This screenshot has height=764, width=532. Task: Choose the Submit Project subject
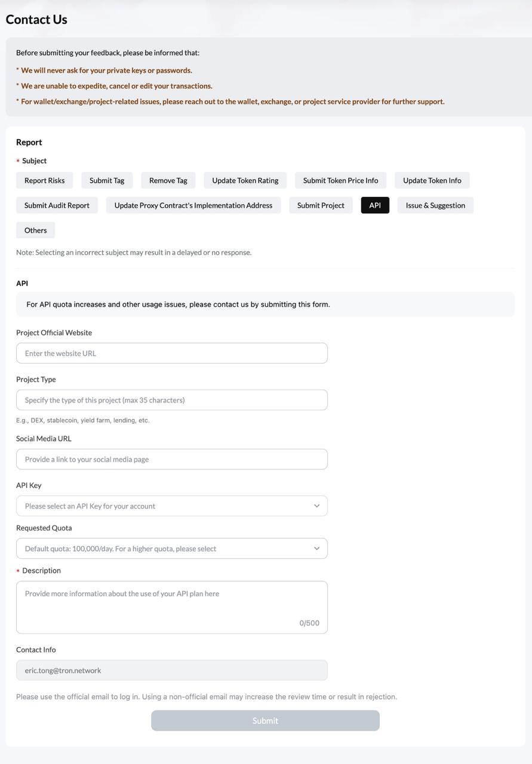pos(320,205)
